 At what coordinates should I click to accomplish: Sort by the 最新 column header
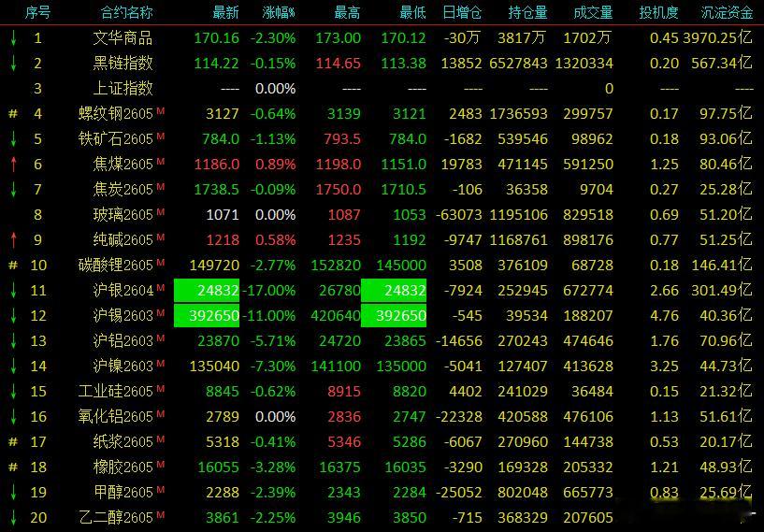coord(226,13)
